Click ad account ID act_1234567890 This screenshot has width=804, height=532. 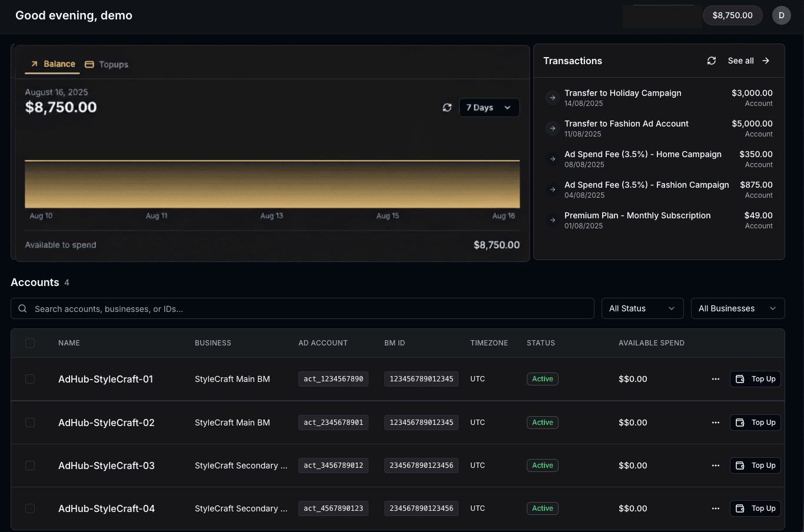point(333,379)
